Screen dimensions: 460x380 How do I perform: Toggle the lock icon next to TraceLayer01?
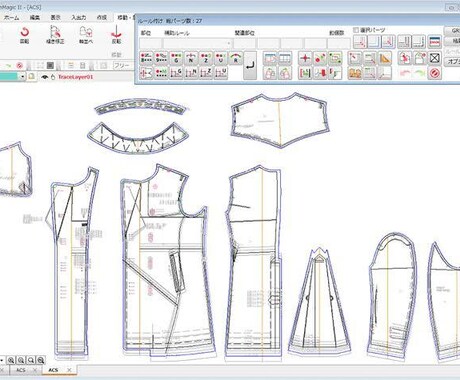[x=53, y=77]
